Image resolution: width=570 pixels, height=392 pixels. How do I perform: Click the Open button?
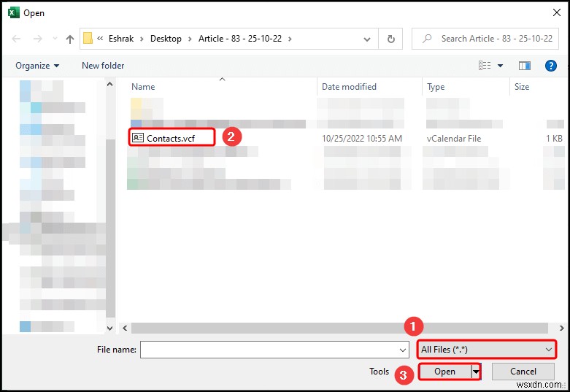pos(444,372)
